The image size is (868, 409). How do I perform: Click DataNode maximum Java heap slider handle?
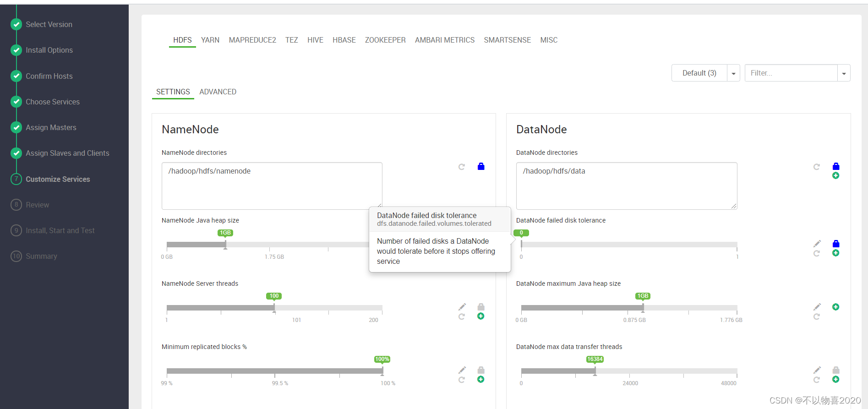[x=643, y=308]
